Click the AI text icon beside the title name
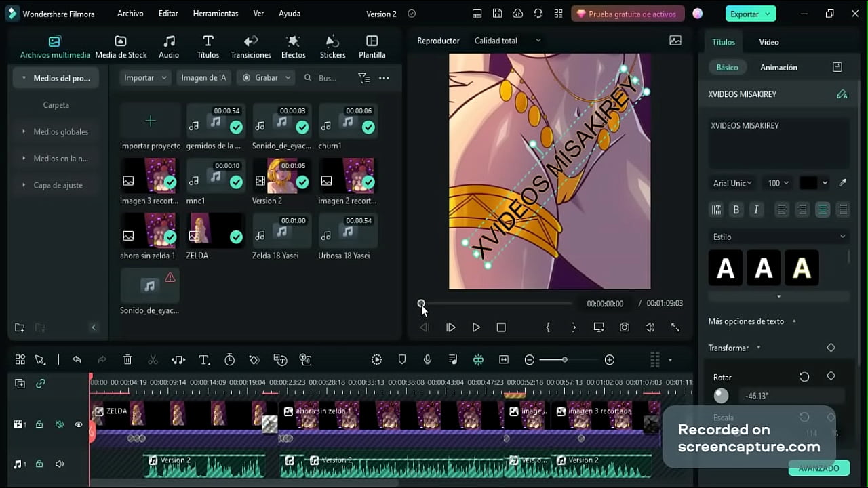Viewport: 868px width, 488px height. pos(842,94)
